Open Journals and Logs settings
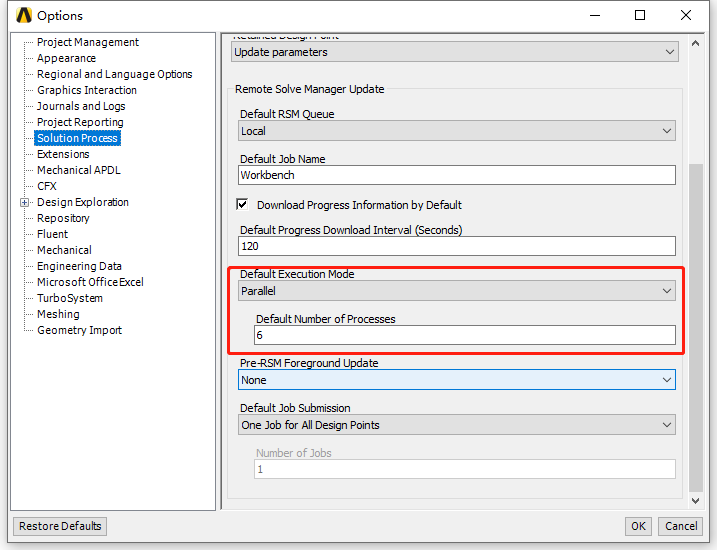The image size is (717, 550). (x=81, y=106)
